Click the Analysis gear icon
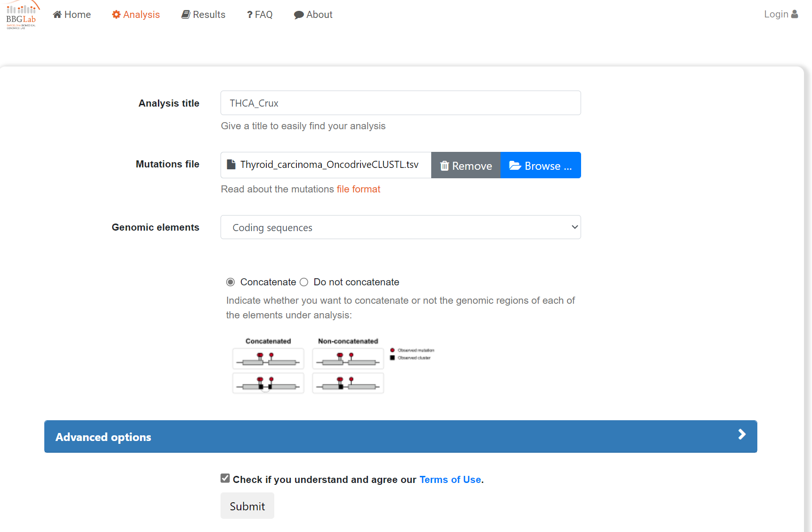The image size is (812, 532). 116,15
